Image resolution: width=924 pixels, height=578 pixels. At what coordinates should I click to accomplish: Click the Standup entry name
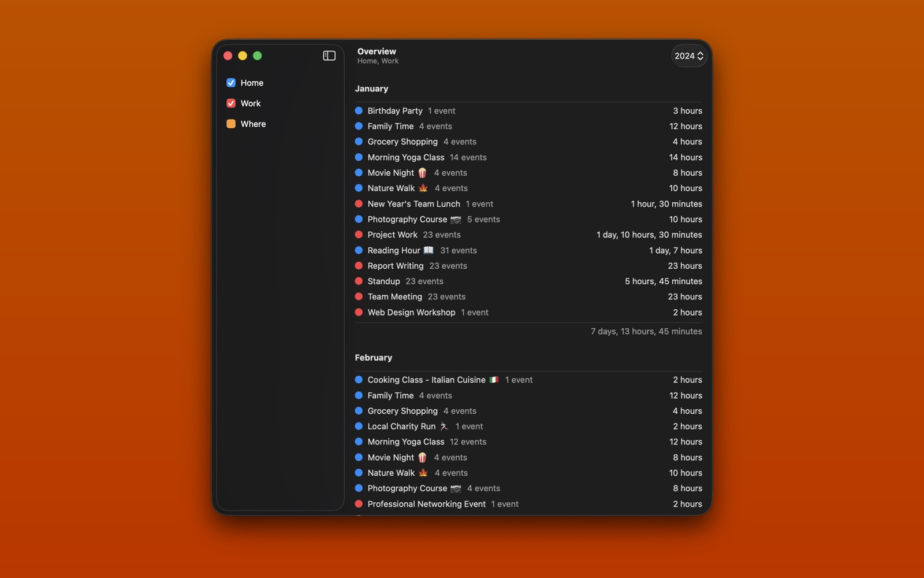pos(383,281)
